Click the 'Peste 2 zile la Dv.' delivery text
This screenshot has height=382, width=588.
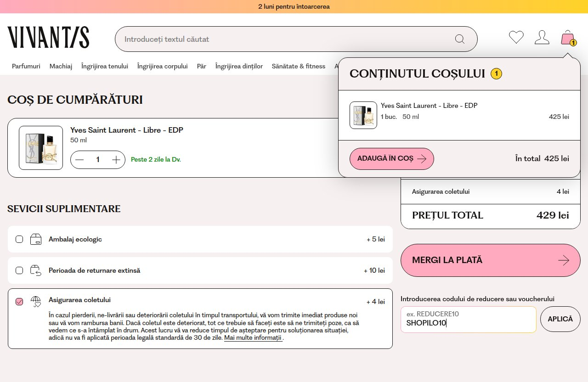tap(156, 160)
